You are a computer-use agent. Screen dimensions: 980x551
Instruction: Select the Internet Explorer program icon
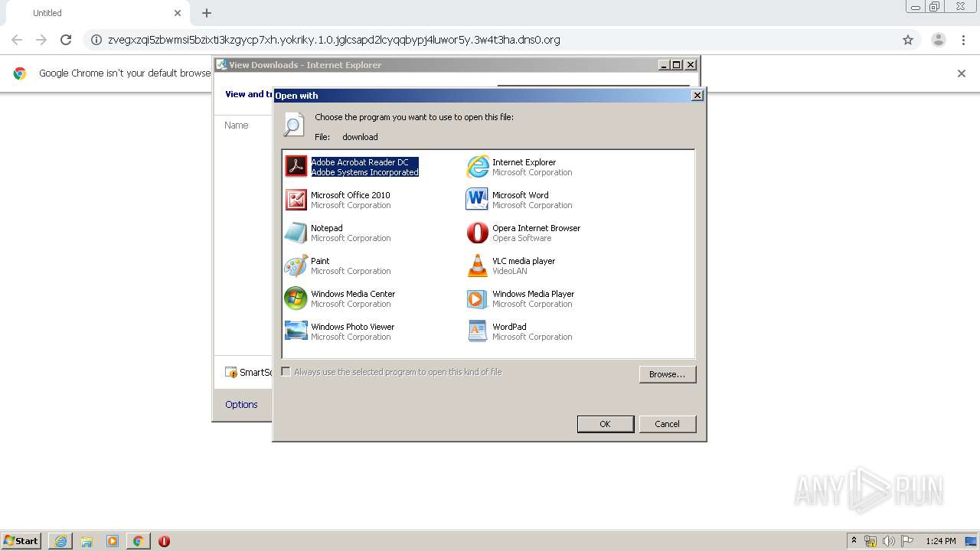tap(478, 166)
